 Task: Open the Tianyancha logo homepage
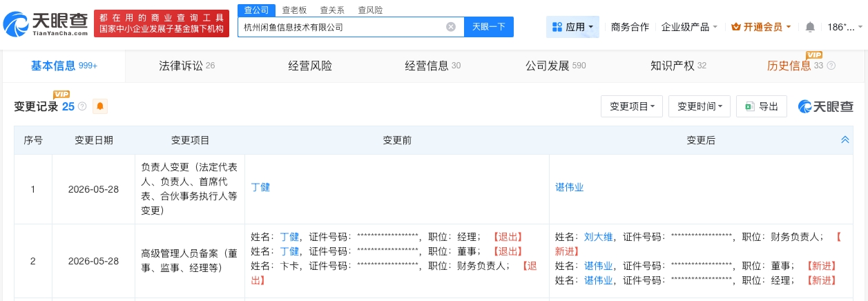click(46, 24)
